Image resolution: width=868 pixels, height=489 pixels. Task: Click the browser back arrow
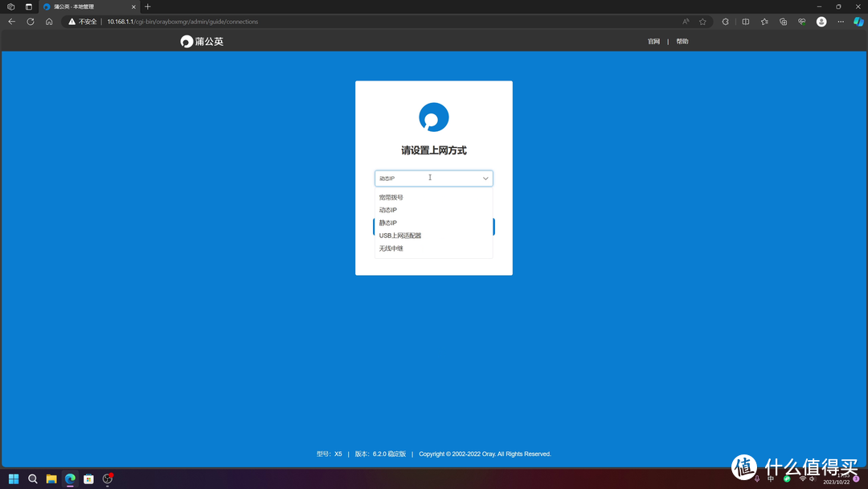click(x=11, y=22)
